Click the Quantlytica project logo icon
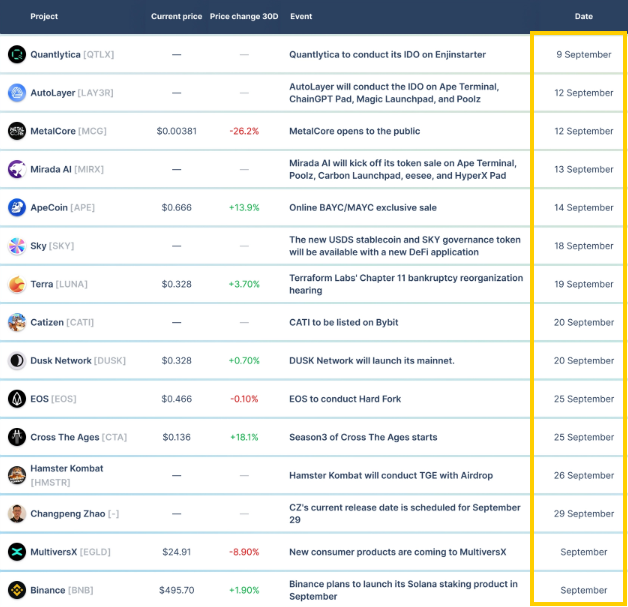 click(x=17, y=54)
